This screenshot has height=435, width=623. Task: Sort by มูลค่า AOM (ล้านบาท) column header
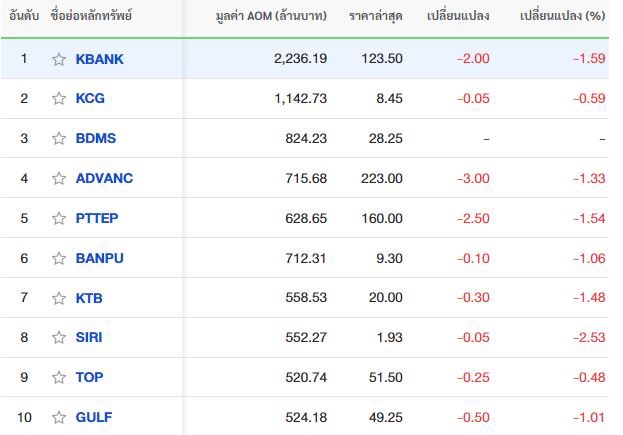(271, 16)
